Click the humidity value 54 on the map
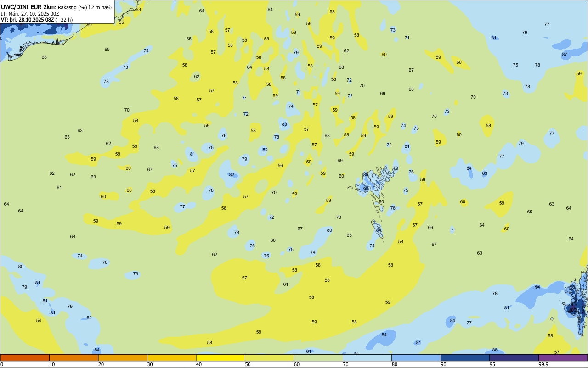Image resolution: width=588 pixels, height=368 pixels. click(x=39, y=320)
